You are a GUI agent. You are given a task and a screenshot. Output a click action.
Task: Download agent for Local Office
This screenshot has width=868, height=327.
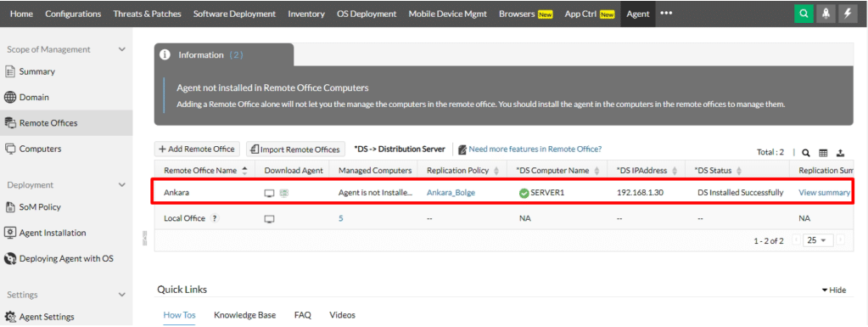270,218
